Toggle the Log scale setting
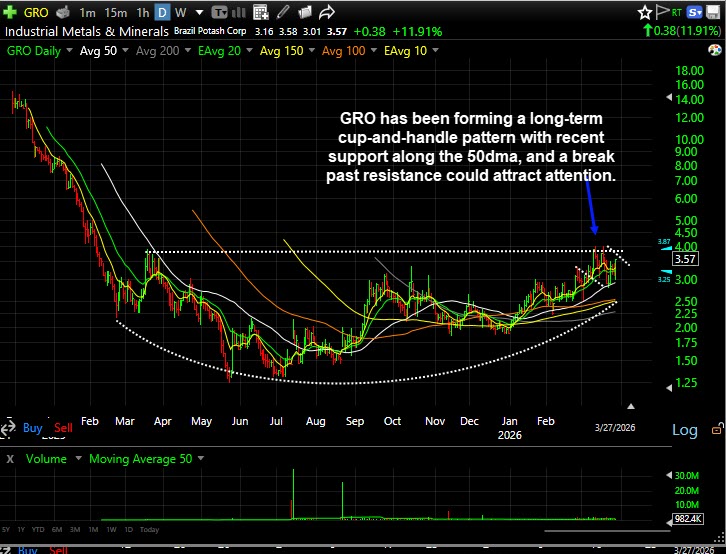 [685, 430]
